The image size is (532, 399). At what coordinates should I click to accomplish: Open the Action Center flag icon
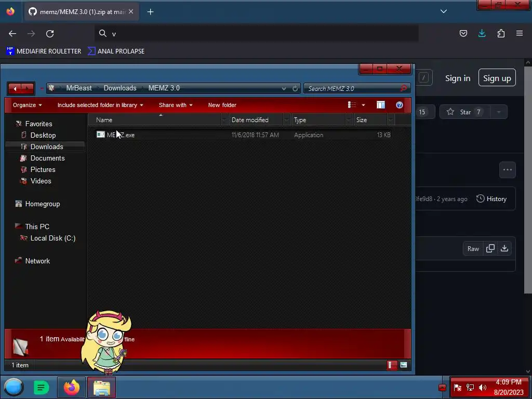tap(457, 388)
